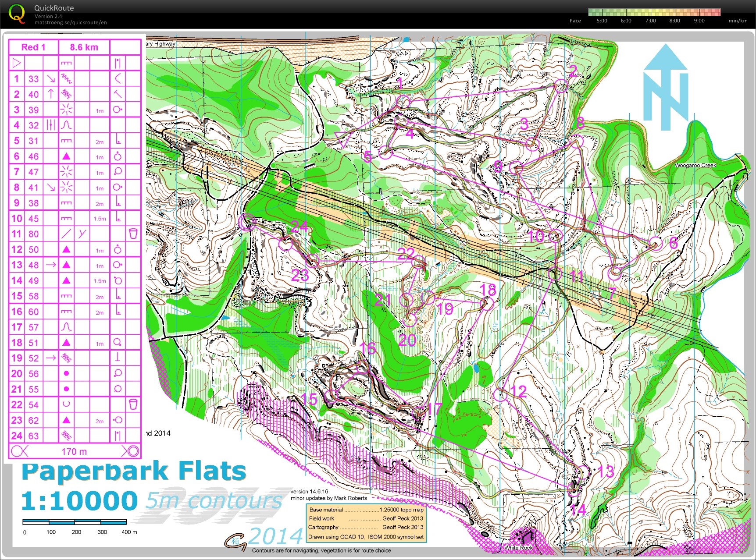Click the spur symbol on control row 17
This screenshot has height=560, width=756.
click(66, 327)
